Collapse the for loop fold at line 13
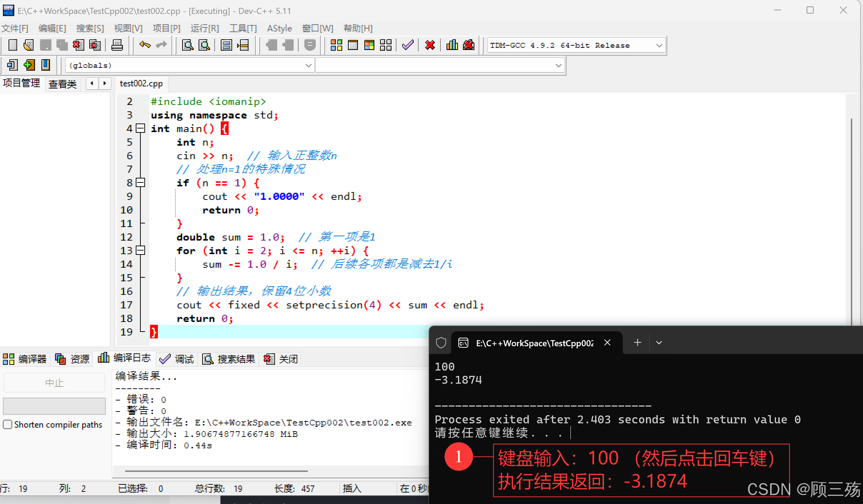This screenshot has width=863, height=504. (x=141, y=251)
